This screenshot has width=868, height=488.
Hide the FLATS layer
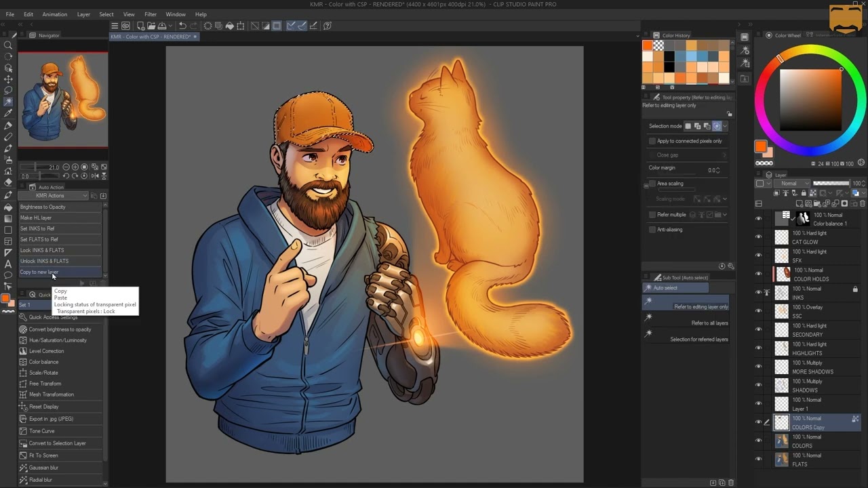pos(759,460)
